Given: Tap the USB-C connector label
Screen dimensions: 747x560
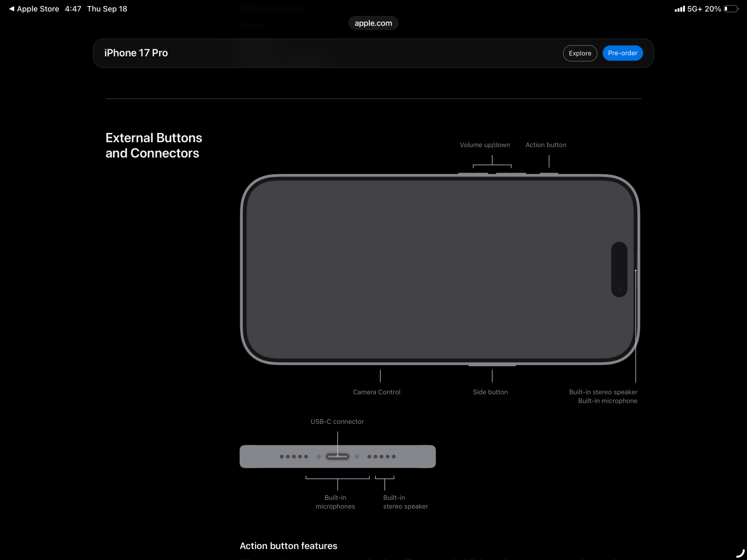Looking at the screenshot, I should 337,421.
